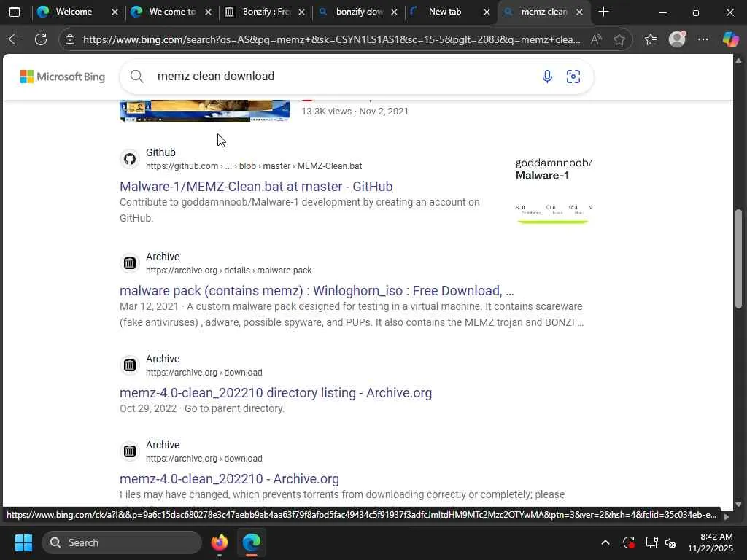
Task: Show hidden system tray icons chevron
Action: point(605,542)
